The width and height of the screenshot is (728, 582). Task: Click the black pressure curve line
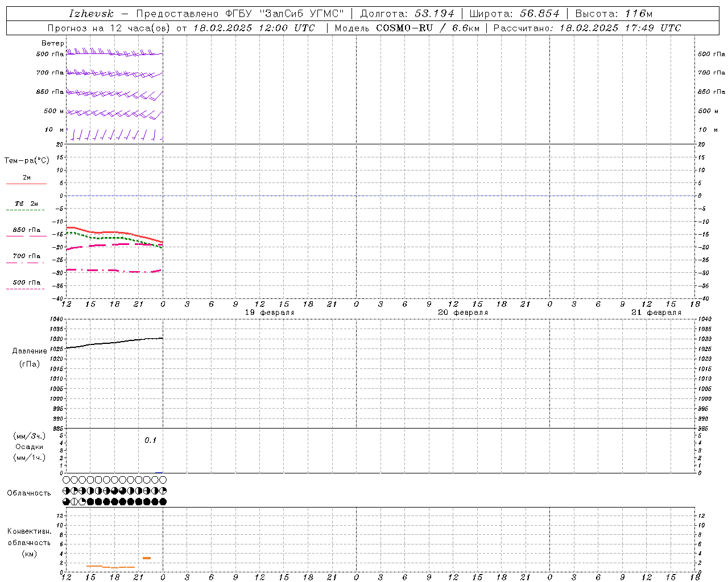click(x=114, y=343)
